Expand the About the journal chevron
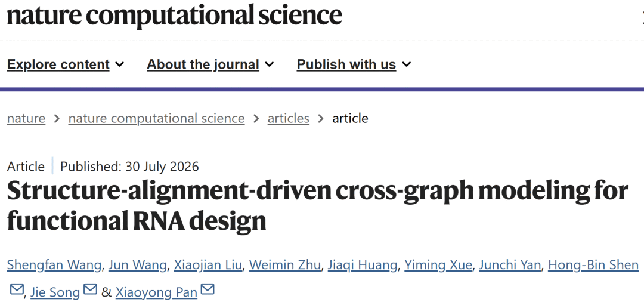644x305 pixels. [x=269, y=64]
